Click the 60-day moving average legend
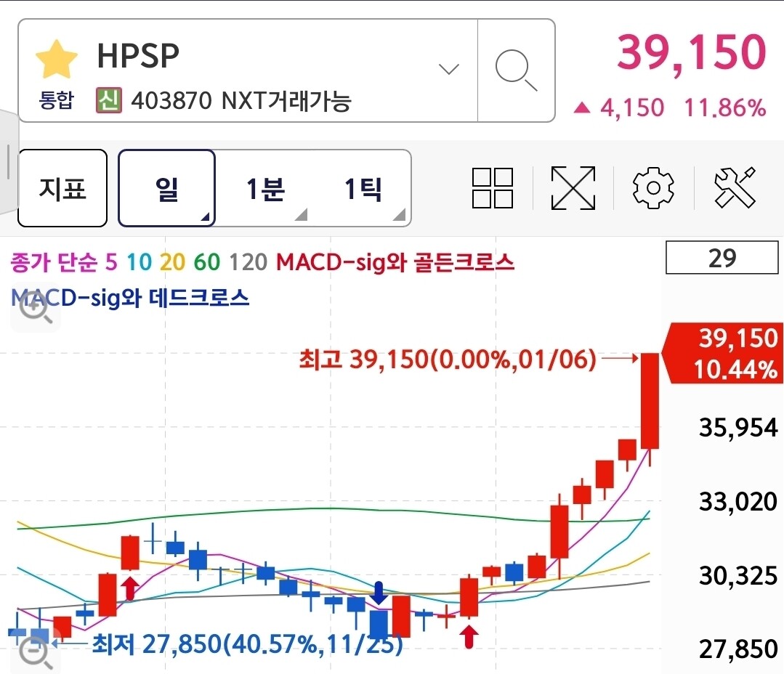784x674 pixels. [x=207, y=261]
